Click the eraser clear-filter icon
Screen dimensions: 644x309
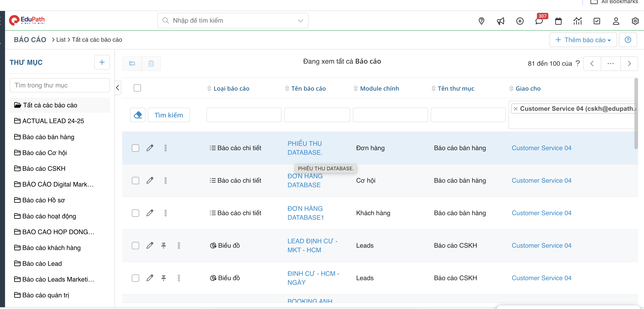coord(138,115)
